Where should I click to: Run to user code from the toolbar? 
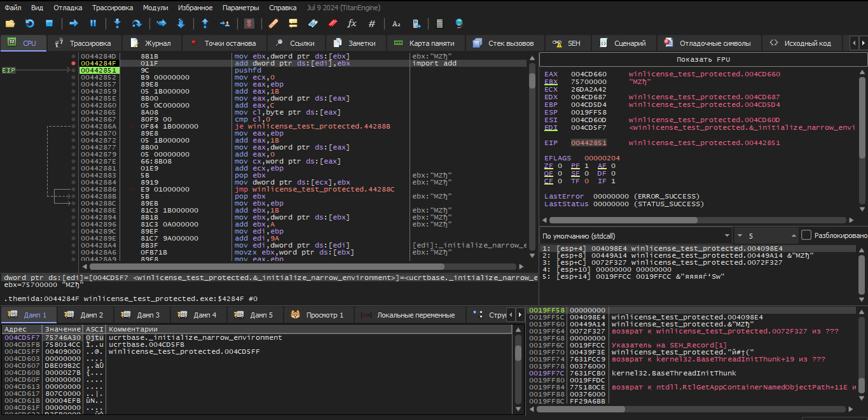coord(224,24)
